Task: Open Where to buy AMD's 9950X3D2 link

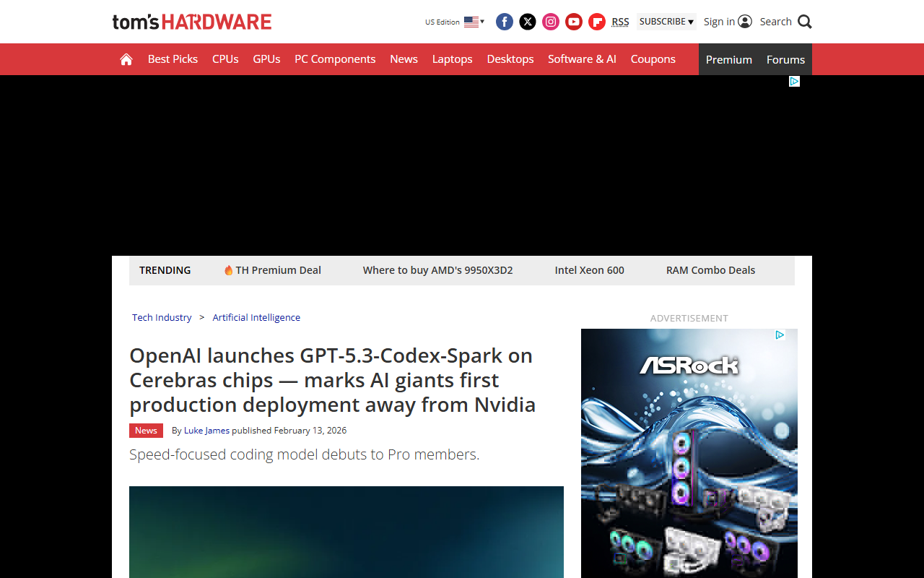Action: pyautogui.click(x=437, y=270)
